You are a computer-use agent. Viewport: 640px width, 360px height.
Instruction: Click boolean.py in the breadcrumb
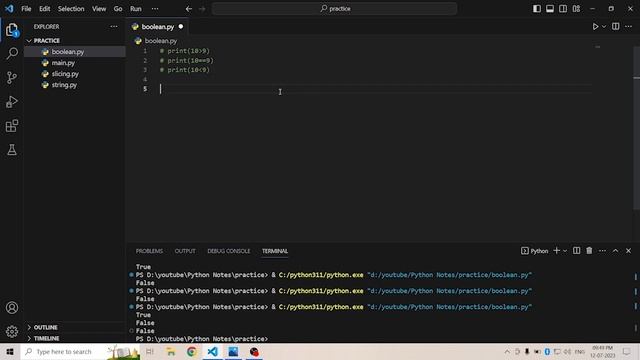click(x=161, y=41)
